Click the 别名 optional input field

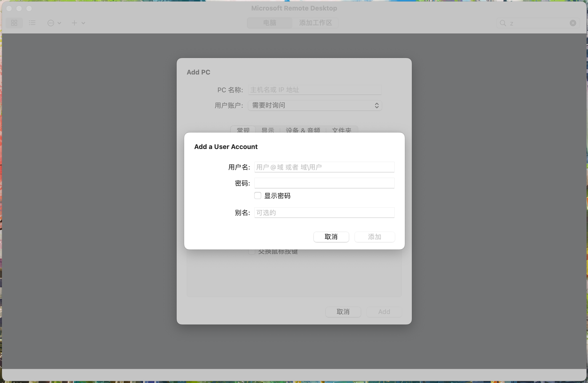tap(324, 212)
